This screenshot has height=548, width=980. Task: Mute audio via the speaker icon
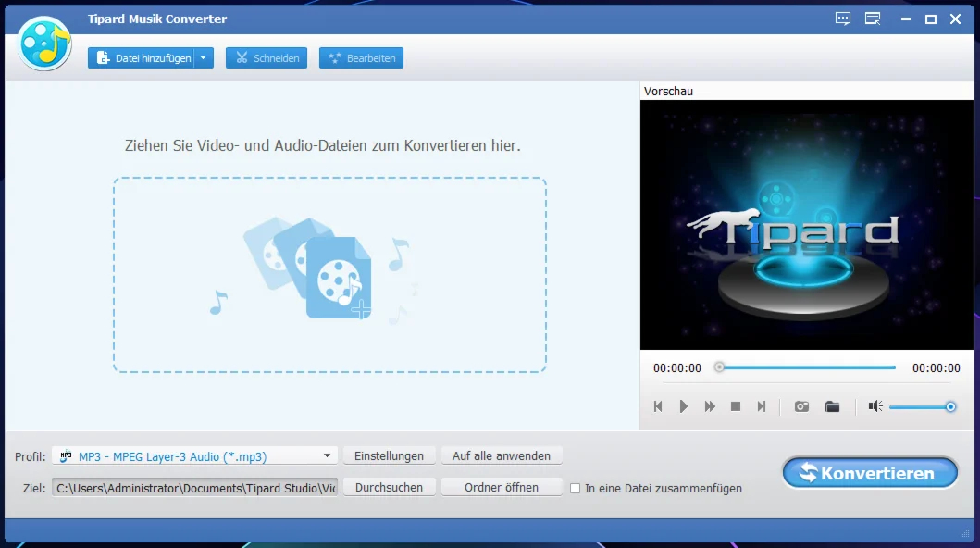coord(875,406)
